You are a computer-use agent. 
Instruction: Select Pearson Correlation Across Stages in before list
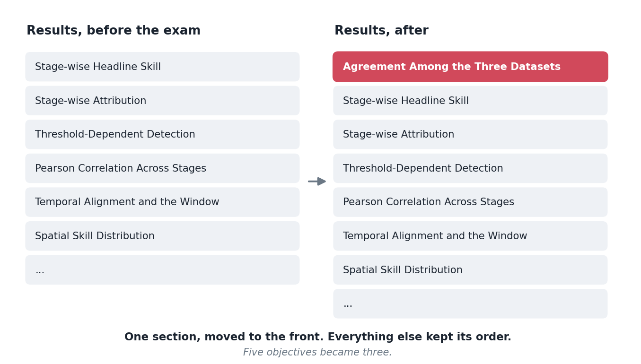click(162, 168)
